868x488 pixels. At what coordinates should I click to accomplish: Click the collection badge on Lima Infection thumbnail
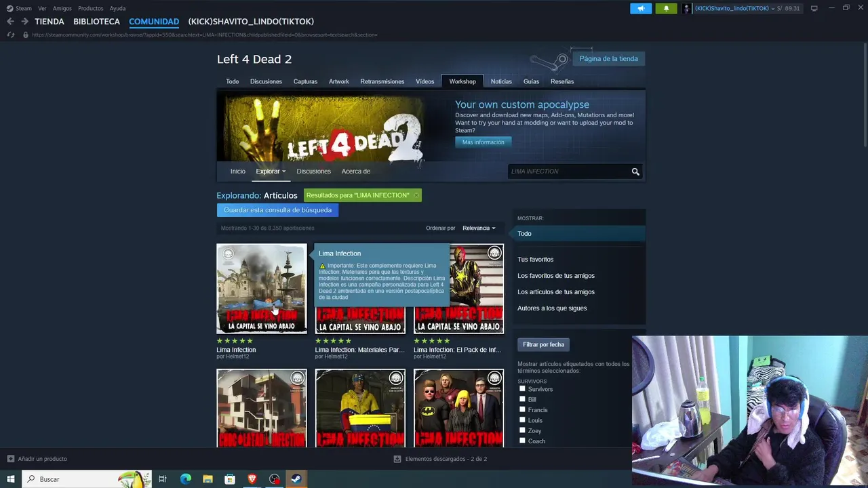coord(229,254)
